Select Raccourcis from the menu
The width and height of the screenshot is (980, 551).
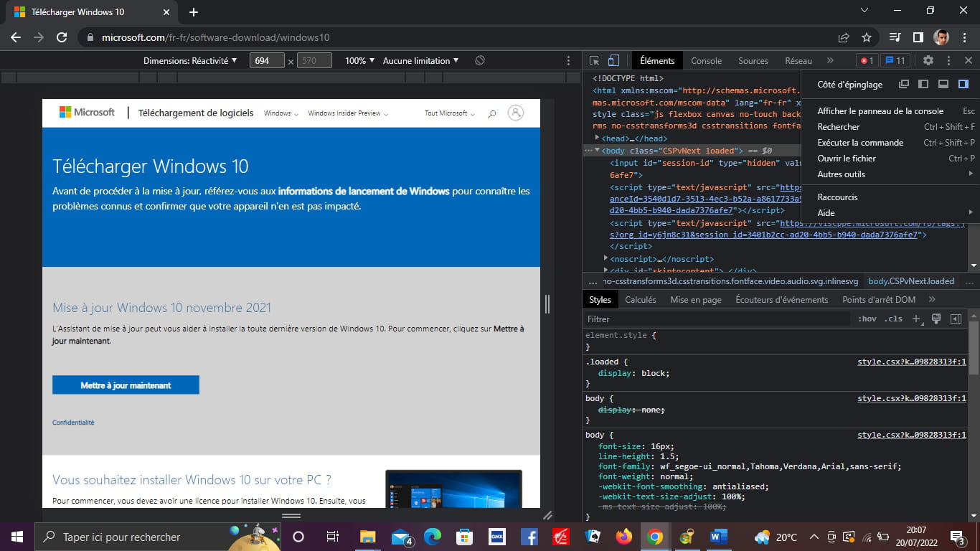click(890, 197)
